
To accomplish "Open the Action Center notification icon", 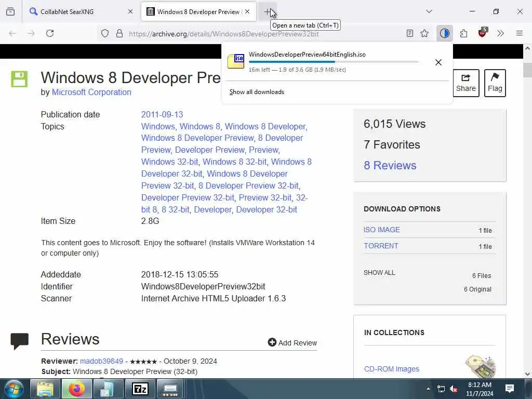I will click(x=510, y=389).
